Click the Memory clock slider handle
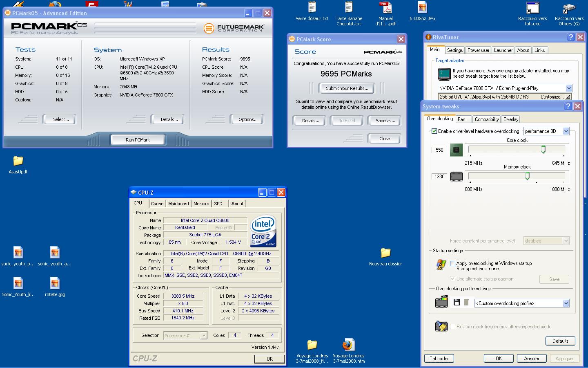 pyautogui.click(x=527, y=176)
